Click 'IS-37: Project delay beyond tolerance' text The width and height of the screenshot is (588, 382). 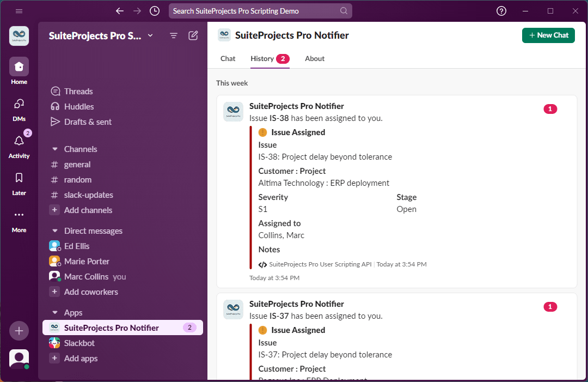pyautogui.click(x=325, y=355)
